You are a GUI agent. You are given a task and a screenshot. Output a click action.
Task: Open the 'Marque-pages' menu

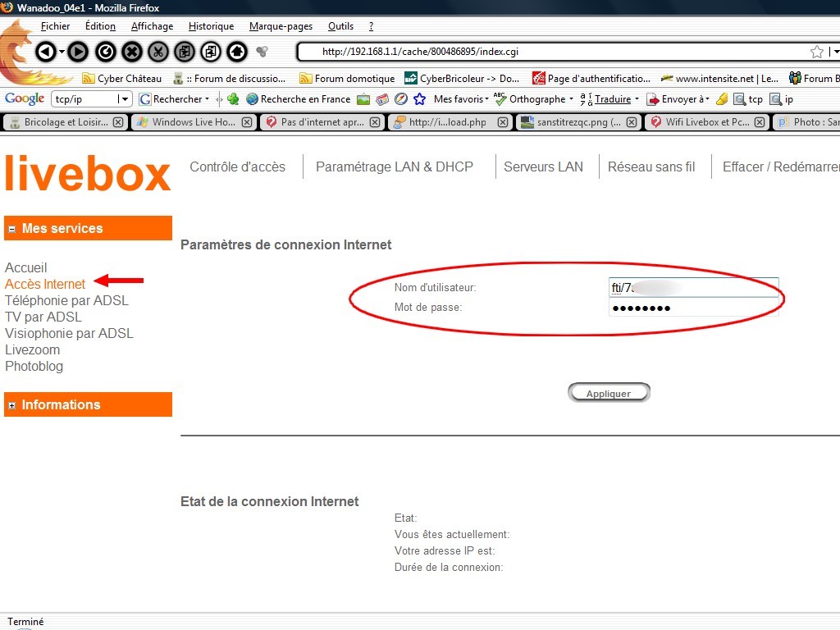click(x=281, y=26)
